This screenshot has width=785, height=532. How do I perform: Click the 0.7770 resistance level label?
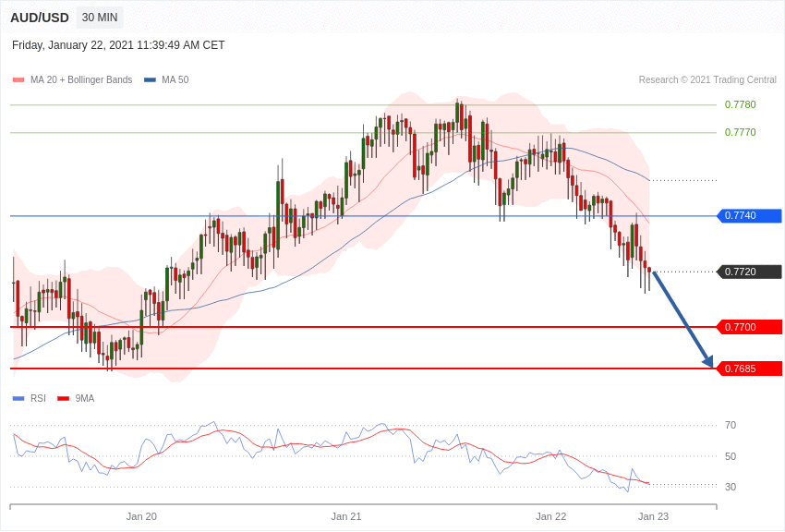point(740,132)
